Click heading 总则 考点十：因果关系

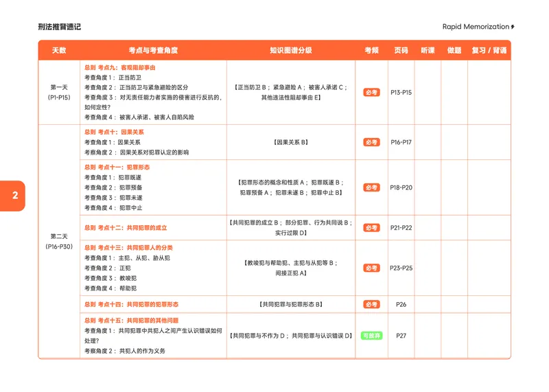114,132
